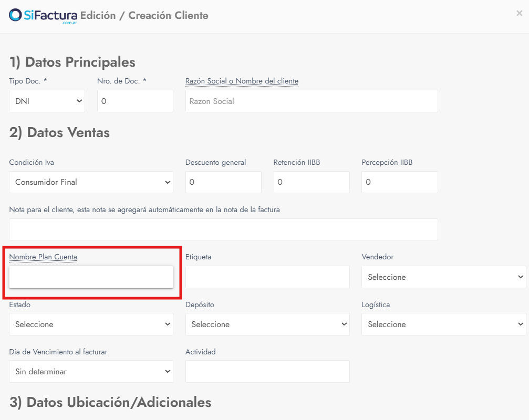The width and height of the screenshot is (529, 420).
Task: Open the Tipo Doc. dropdown
Action: point(47,101)
